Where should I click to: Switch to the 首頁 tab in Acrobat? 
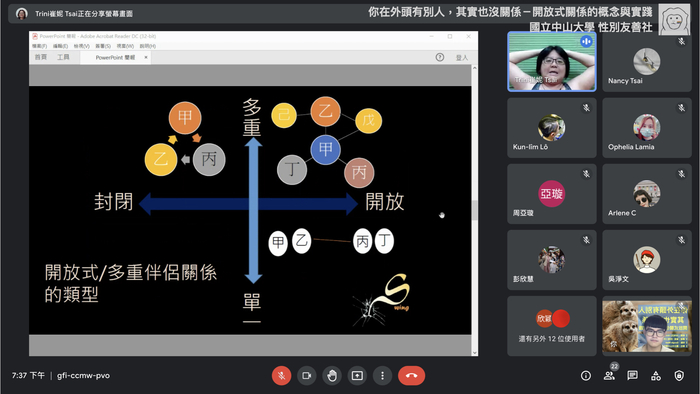pos(41,57)
